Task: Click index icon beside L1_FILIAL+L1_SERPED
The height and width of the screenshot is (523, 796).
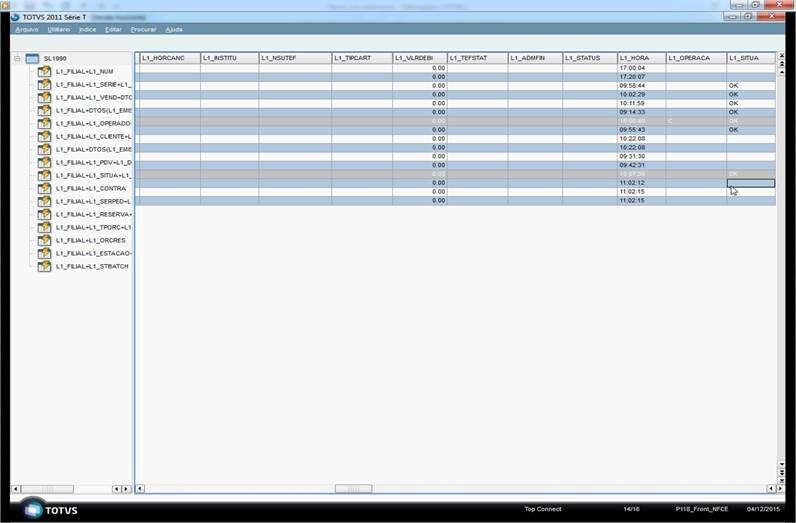Action: click(45, 202)
